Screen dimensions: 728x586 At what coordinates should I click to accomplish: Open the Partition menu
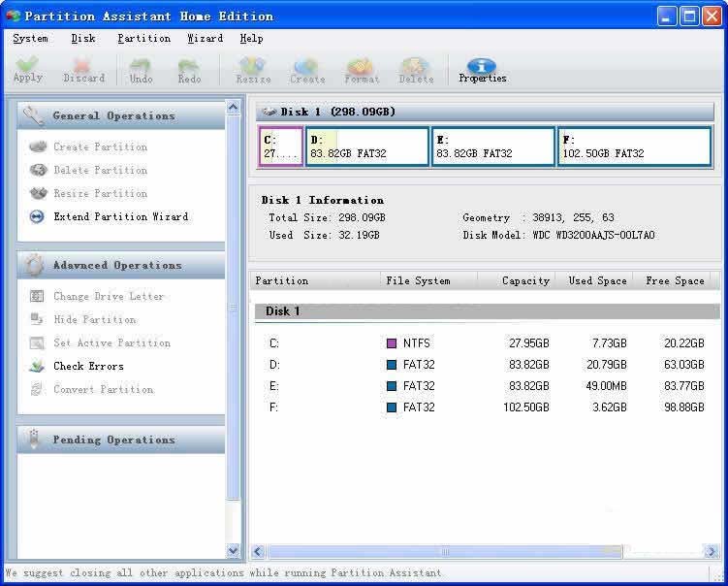pos(143,39)
